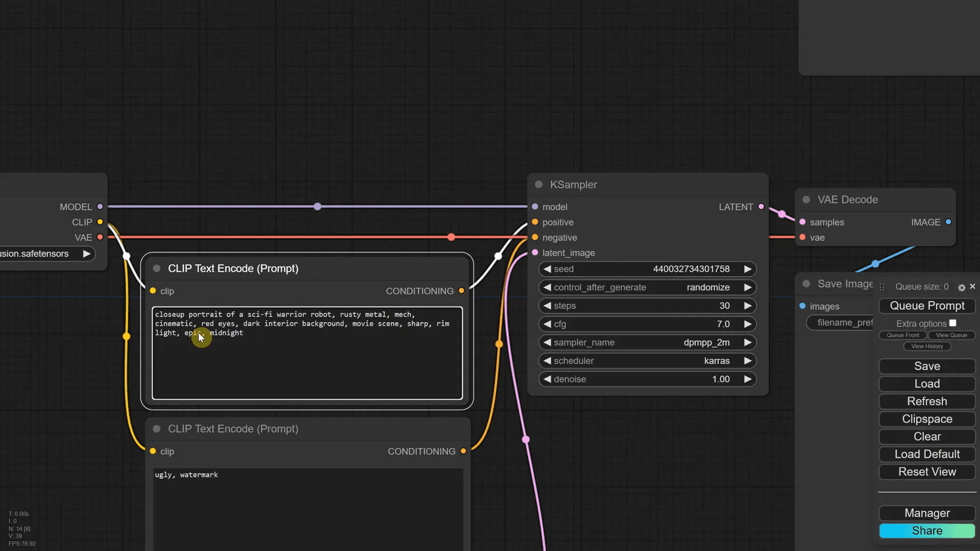Enable the Extra options checkbox

[953, 322]
